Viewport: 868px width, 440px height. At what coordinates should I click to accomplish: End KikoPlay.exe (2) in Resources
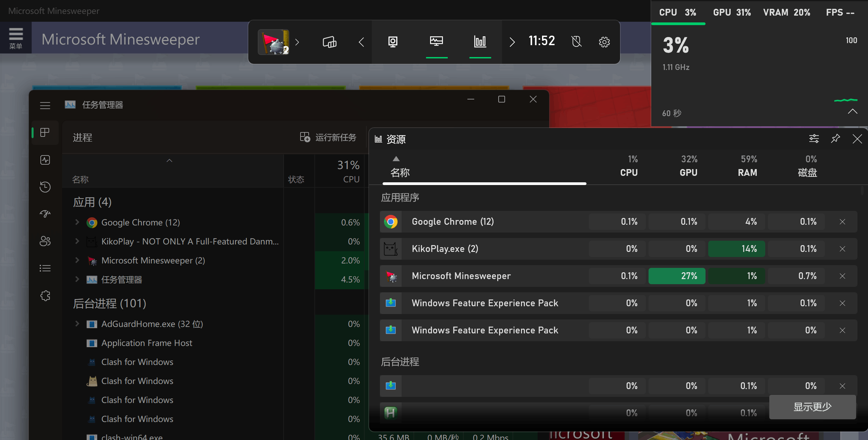[x=842, y=249]
